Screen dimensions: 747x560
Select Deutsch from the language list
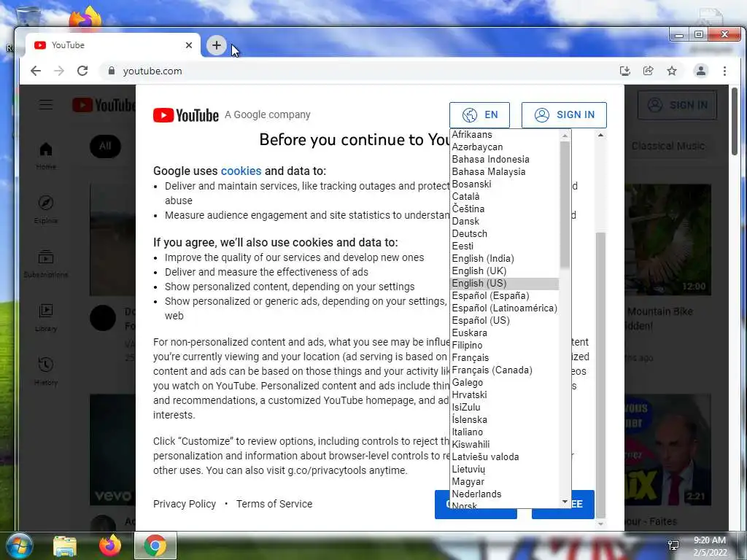tap(505, 234)
